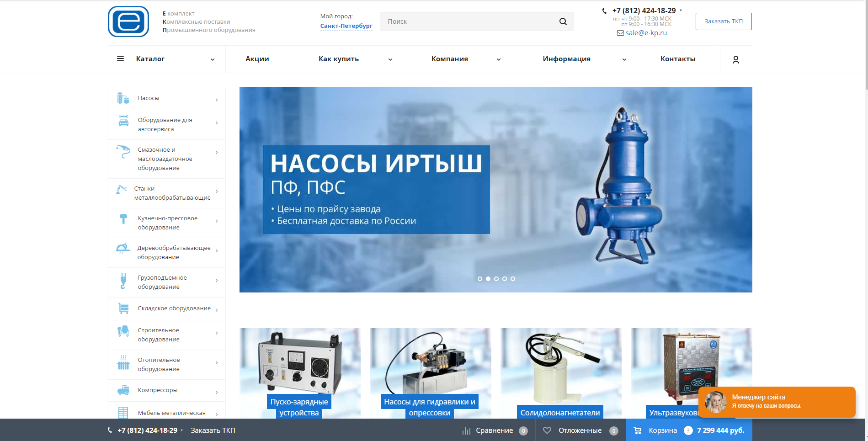The width and height of the screenshot is (868, 441).
Task: Open the Грузоподъемное оборудование category
Action: (x=167, y=282)
